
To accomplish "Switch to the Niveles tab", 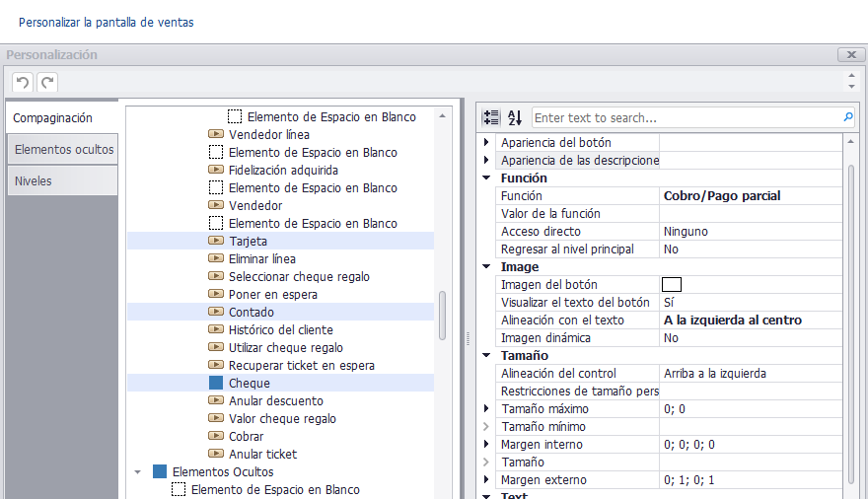I will (63, 180).
